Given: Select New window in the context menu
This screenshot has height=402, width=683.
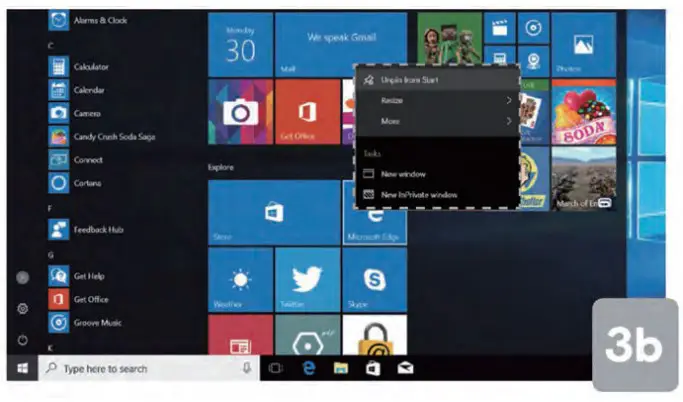Looking at the screenshot, I should (x=438, y=174).
